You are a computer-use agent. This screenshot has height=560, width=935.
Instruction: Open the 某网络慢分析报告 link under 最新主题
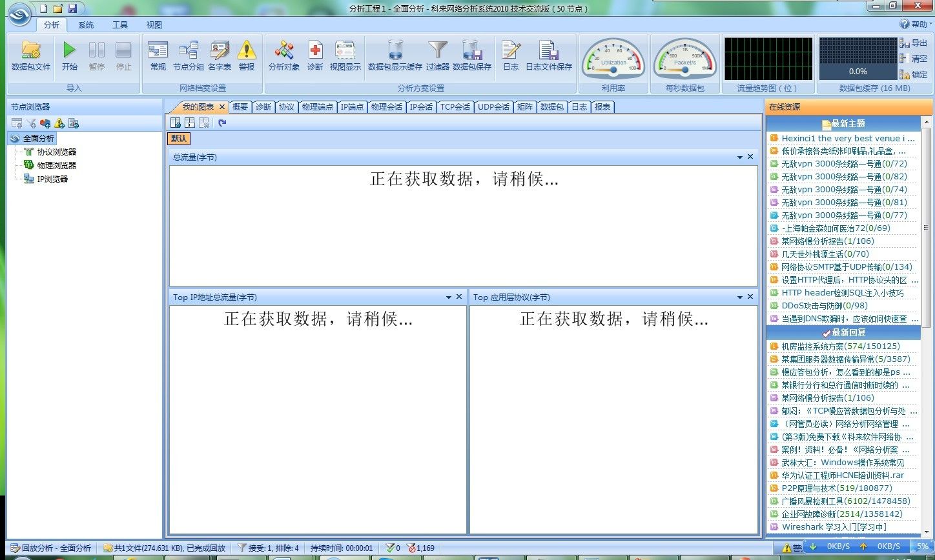point(827,241)
